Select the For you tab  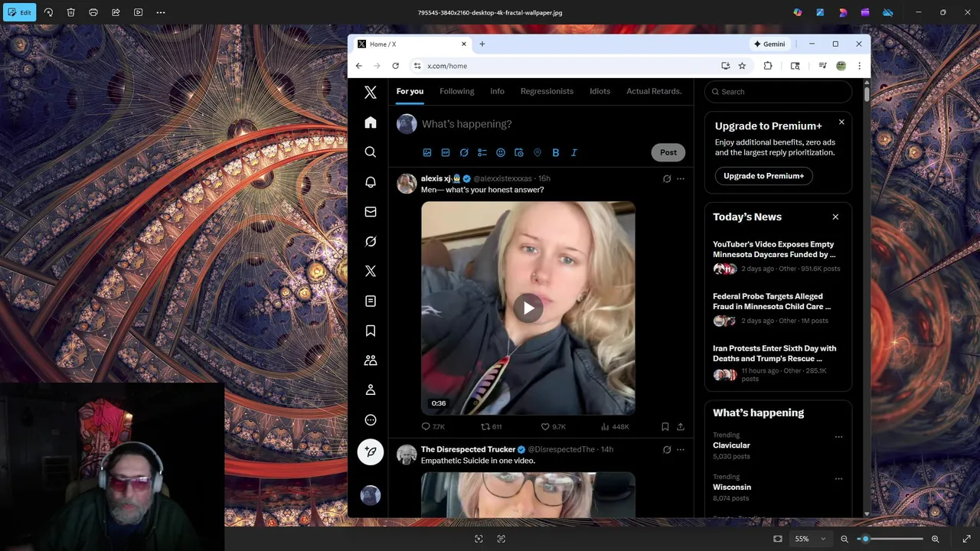(410, 91)
